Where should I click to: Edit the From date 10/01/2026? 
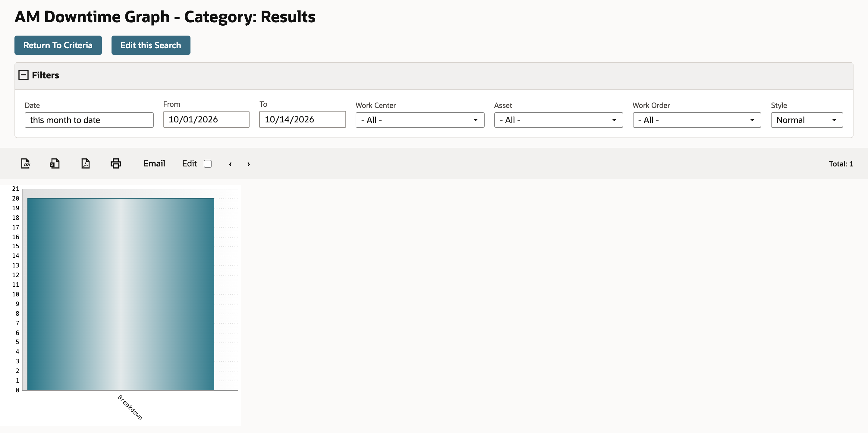206,119
